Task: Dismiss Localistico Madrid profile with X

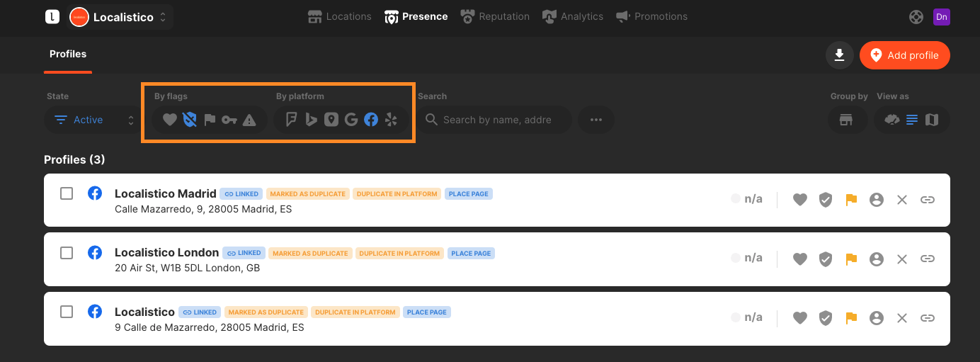Action: (902, 200)
